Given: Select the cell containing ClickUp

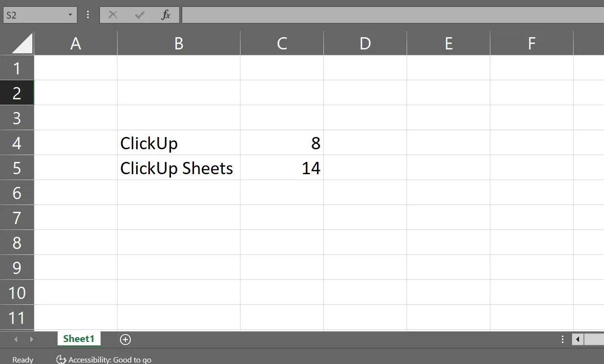Looking at the screenshot, I should [x=179, y=143].
